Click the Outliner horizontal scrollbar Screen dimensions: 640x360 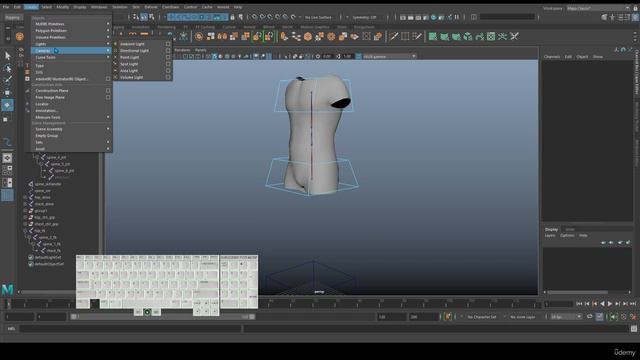click(x=49, y=292)
